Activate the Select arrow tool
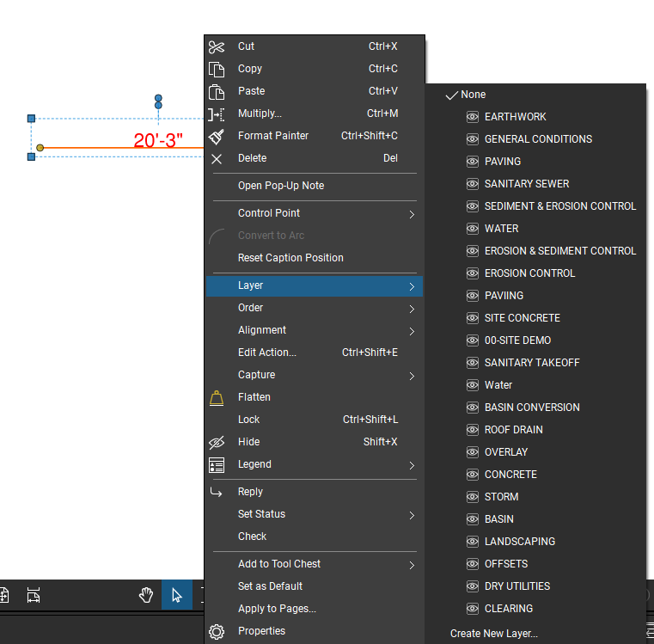 click(177, 595)
